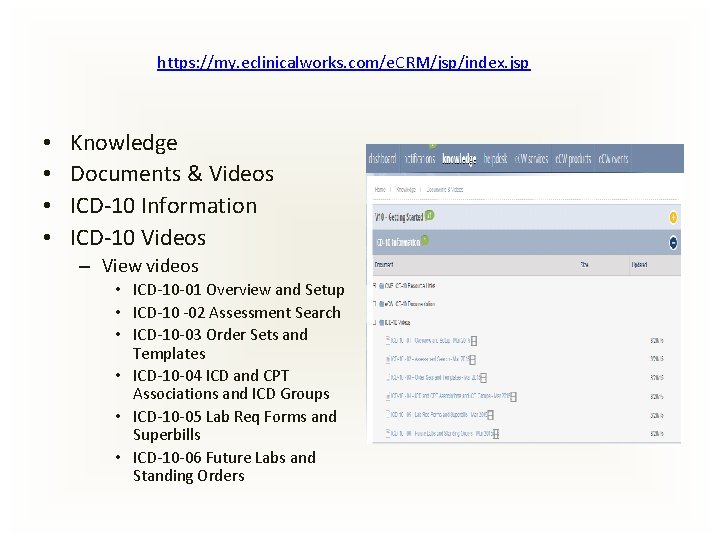This screenshot has height=540, width=720.
Task: Click the Document column header
Action: [x=384, y=264]
